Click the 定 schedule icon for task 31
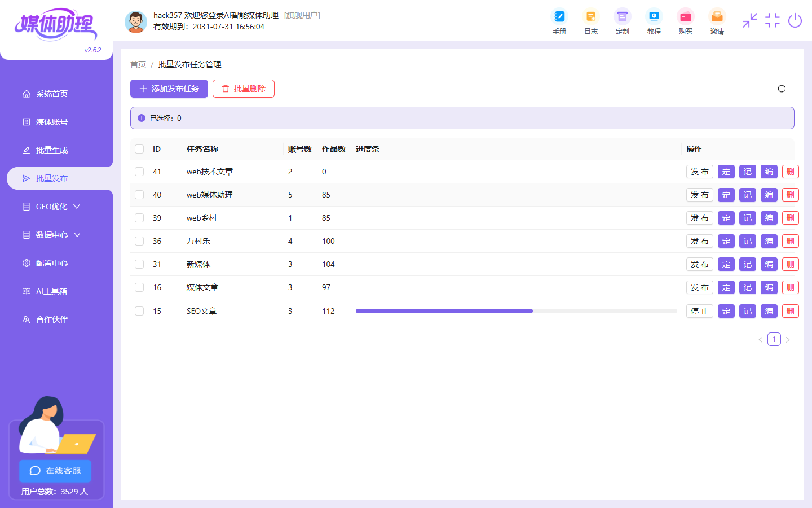This screenshot has height=508, width=812. [726, 264]
